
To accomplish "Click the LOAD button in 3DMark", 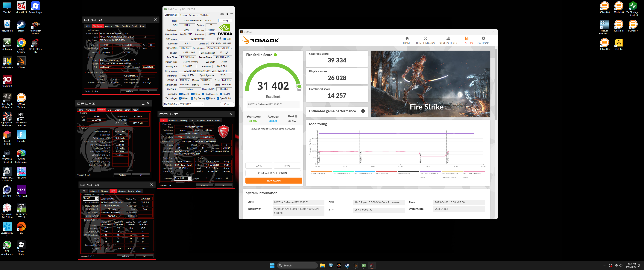I will click(x=259, y=166).
